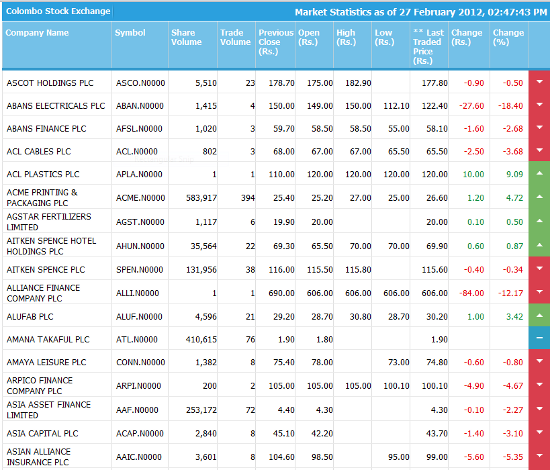Click the symbol CONN.N0000

(x=140, y=362)
